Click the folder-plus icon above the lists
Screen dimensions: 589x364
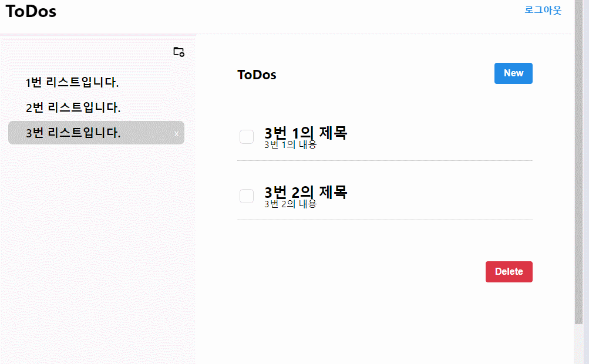tap(179, 52)
